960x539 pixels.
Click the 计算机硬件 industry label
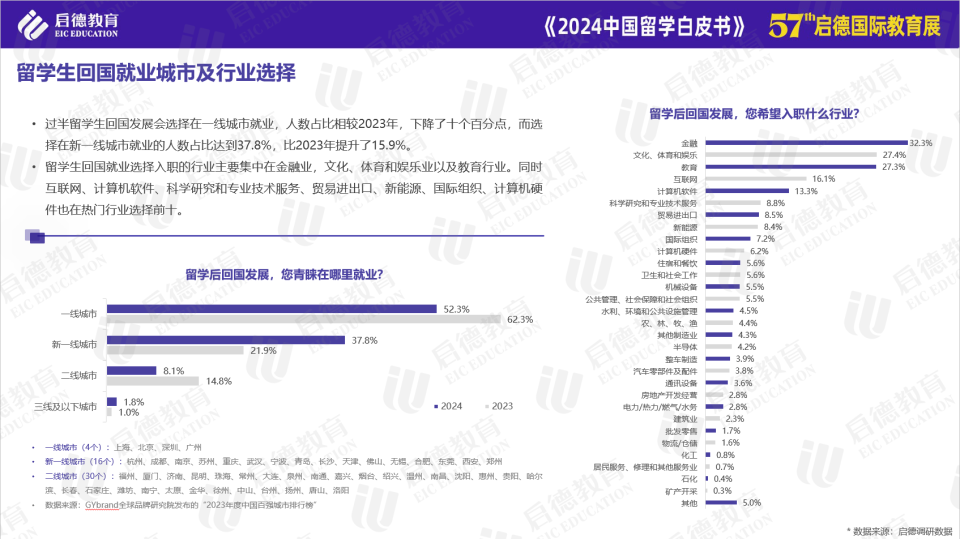pyautogui.click(x=677, y=251)
